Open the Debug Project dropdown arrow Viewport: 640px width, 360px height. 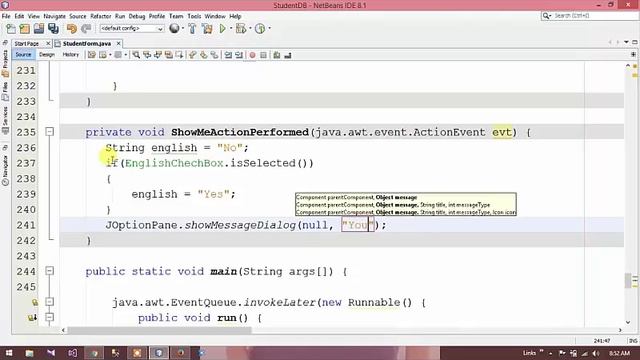point(250,29)
